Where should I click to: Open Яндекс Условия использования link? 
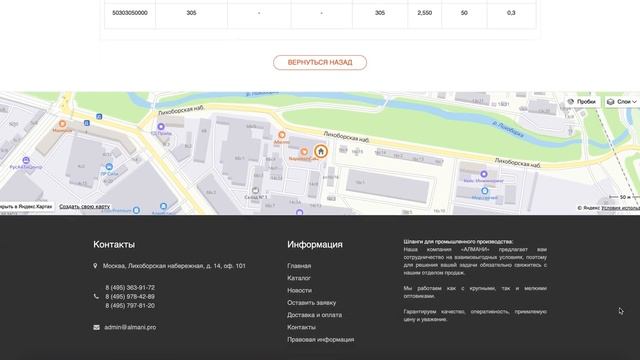(x=620, y=208)
